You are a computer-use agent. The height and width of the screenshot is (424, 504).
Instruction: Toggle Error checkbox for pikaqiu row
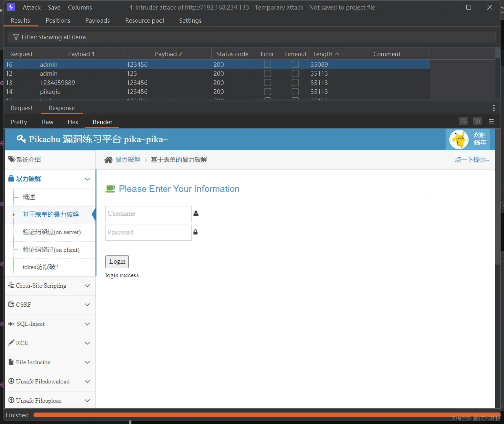268,92
